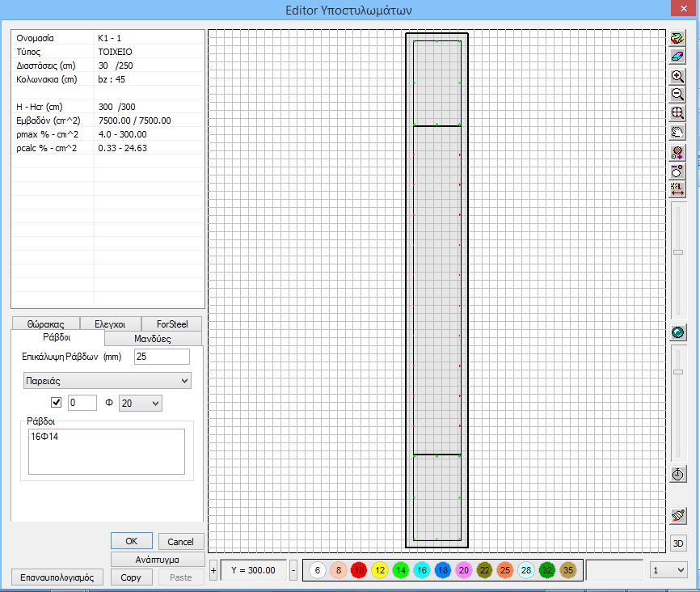Click the 300 /300 height value
The image size is (700, 592).
116,107
